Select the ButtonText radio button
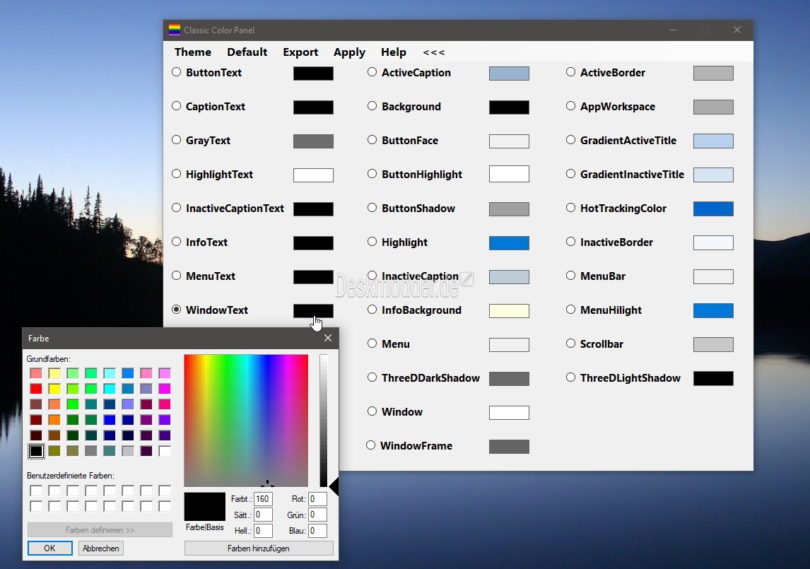810x569 pixels. tap(177, 73)
